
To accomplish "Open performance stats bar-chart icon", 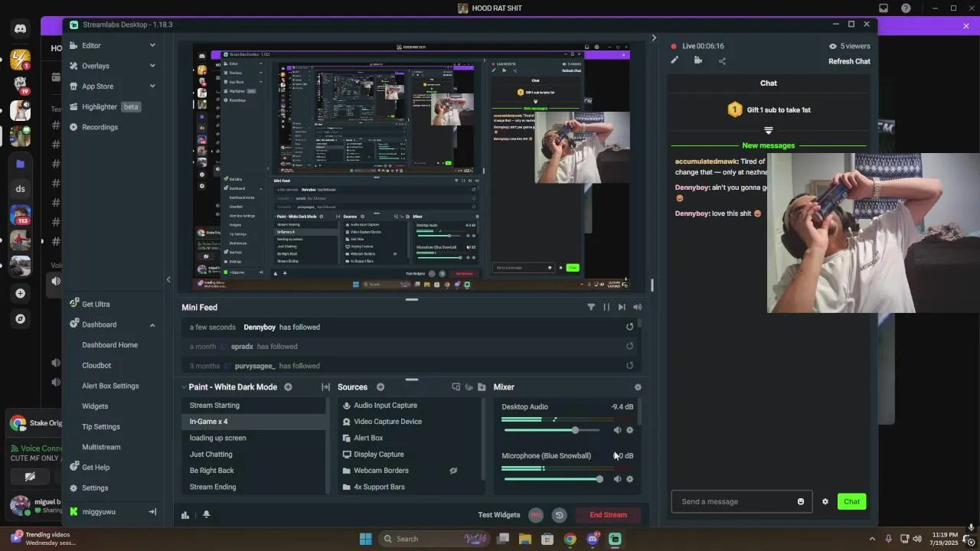I will [185, 515].
